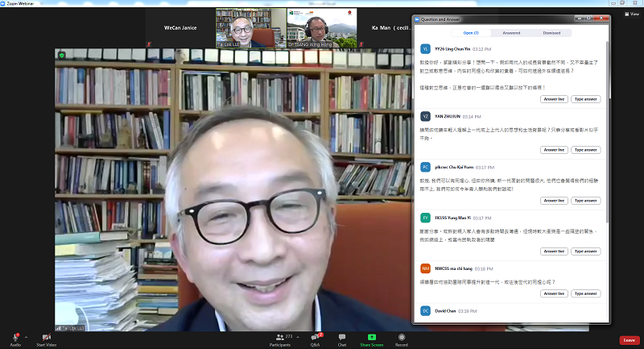Click the green encryption shield icon
This screenshot has height=349, width=644.
coord(62,55)
